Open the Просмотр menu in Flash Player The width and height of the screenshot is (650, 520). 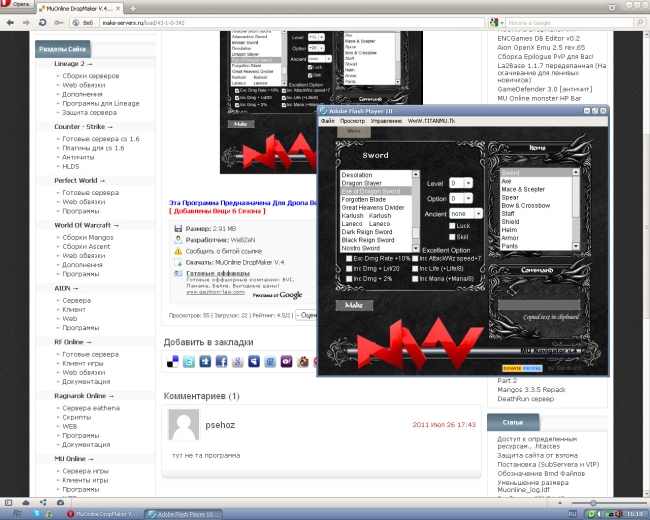352,121
